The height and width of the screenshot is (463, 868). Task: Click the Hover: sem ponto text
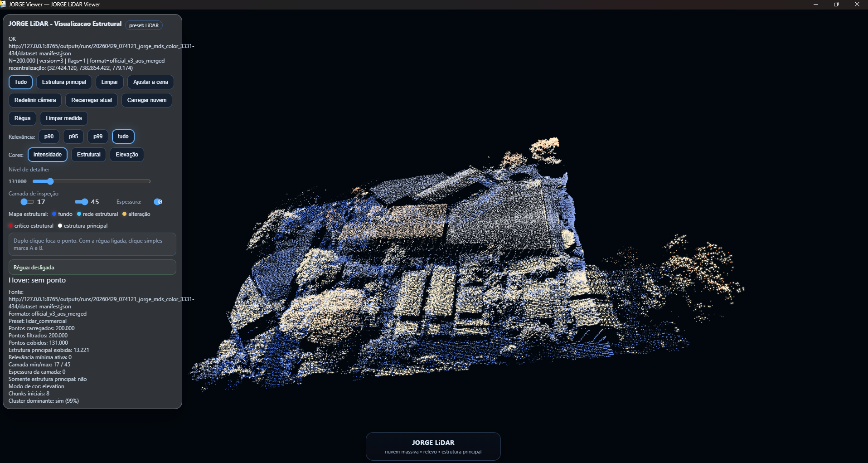pos(37,280)
